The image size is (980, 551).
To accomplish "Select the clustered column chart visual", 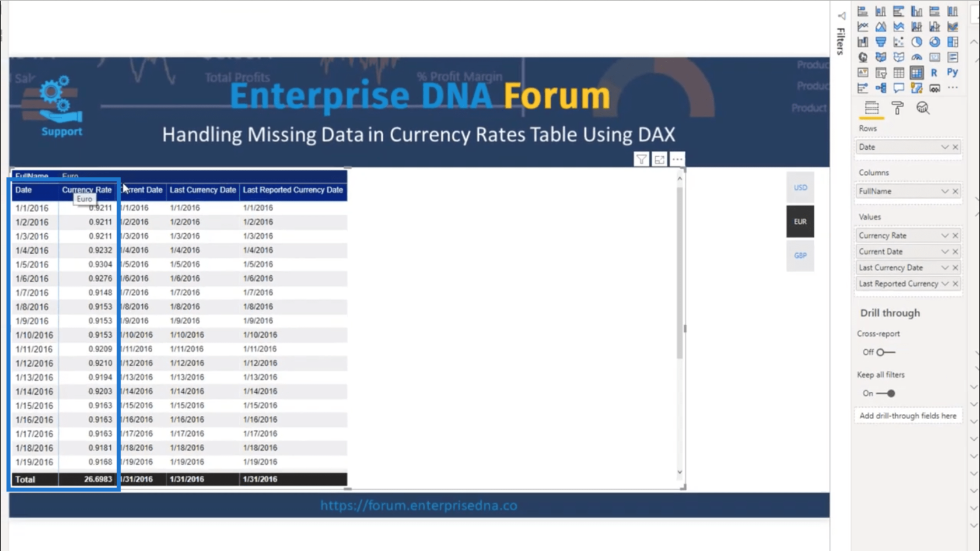I will [917, 11].
